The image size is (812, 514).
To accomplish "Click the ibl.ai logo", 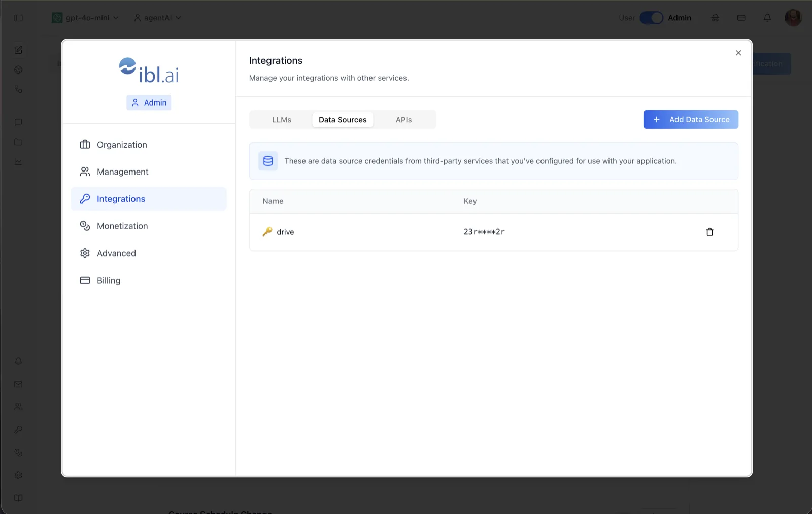I will point(149,71).
